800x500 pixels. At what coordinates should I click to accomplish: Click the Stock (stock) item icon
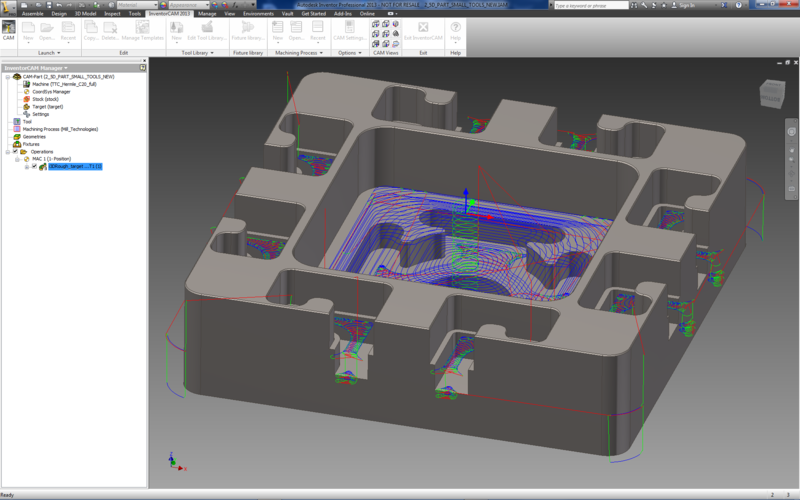26,99
